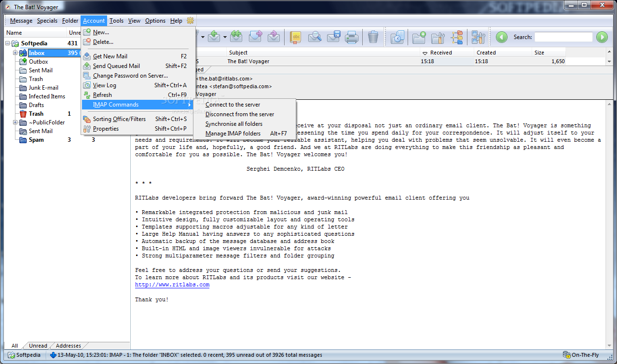
Task: Click the Find message magnifier icon
Action: pyautogui.click(x=315, y=37)
